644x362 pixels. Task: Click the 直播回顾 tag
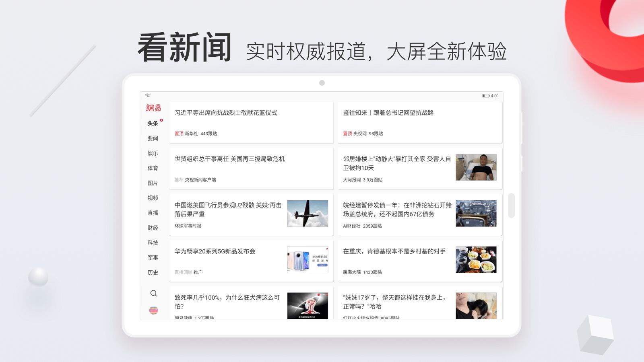(183, 272)
